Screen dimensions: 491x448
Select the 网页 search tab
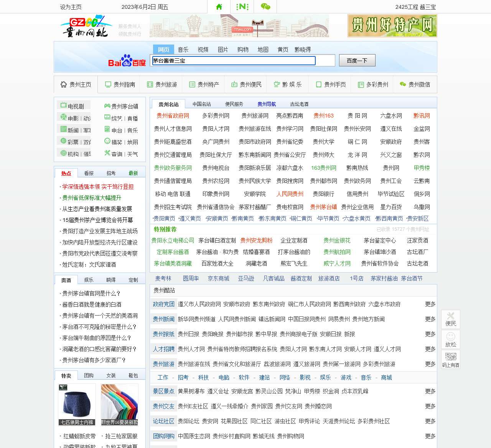pos(163,50)
